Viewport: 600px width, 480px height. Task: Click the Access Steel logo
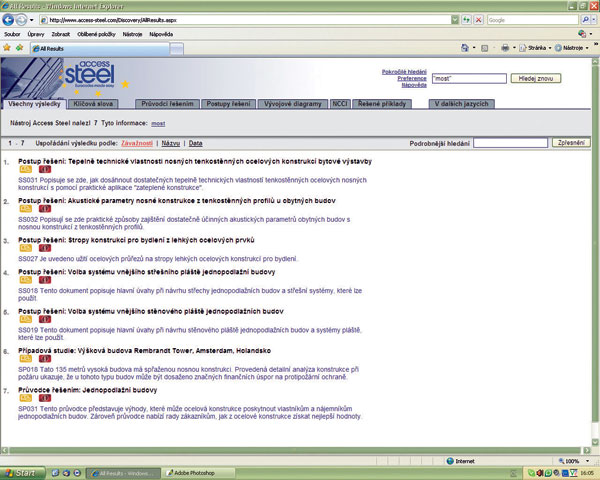tap(91, 76)
